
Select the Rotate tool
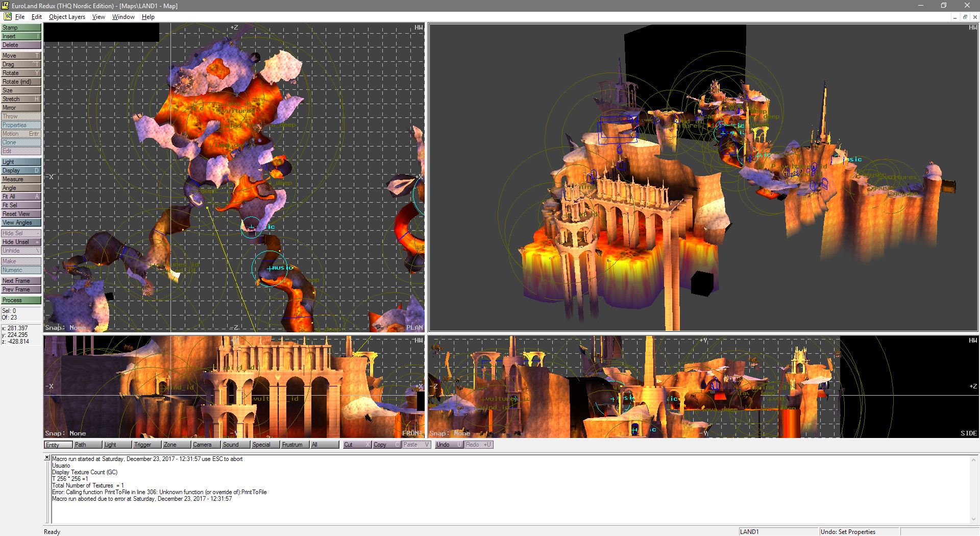[x=20, y=72]
